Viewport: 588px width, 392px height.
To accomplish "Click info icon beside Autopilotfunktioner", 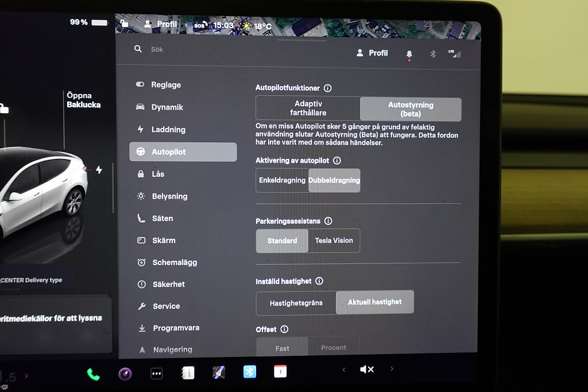I will click(328, 88).
